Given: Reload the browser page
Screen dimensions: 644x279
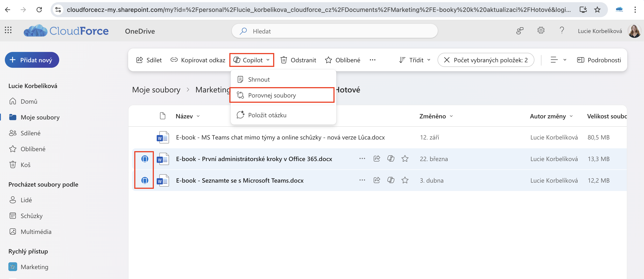Looking at the screenshot, I should tap(39, 10).
